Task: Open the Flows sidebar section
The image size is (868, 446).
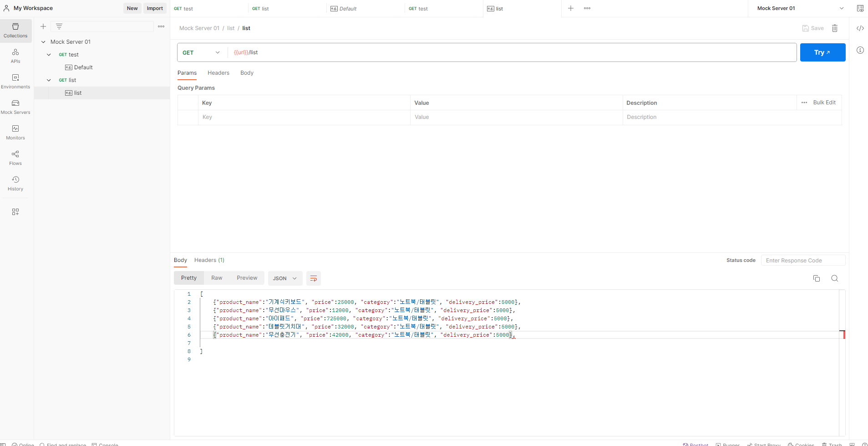Action: [x=15, y=158]
